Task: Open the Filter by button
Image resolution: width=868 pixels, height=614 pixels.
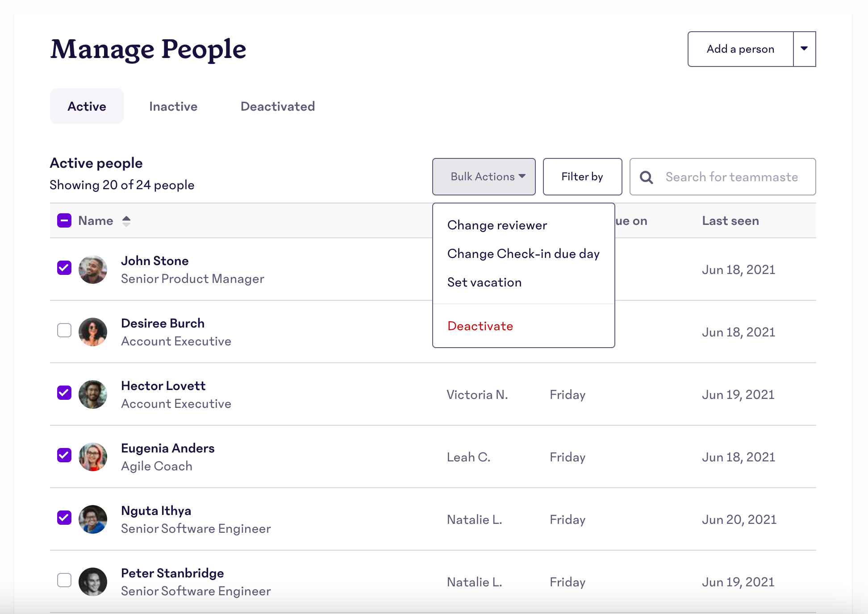Action: coord(582,177)
